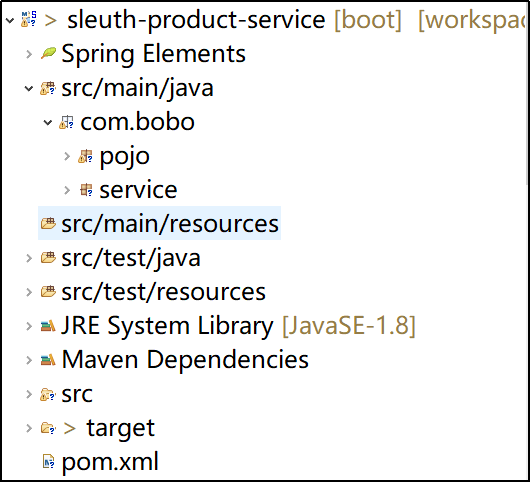530x482 pixels.
Task: Collapse the src/main/java folder
Action: [x=29, y=89]
